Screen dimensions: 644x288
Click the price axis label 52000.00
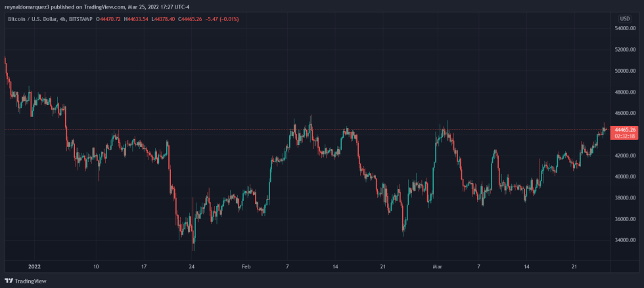[x=624, y=50]
